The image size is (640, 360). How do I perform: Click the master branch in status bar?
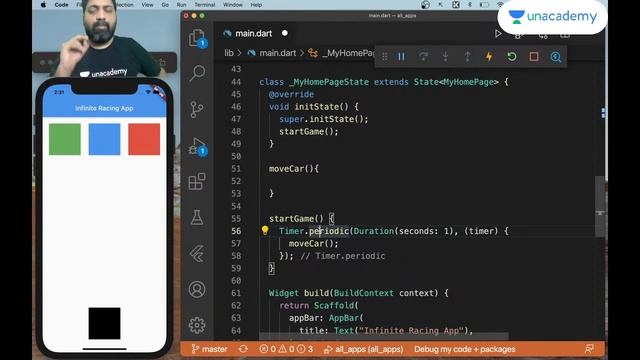point(209,349)
